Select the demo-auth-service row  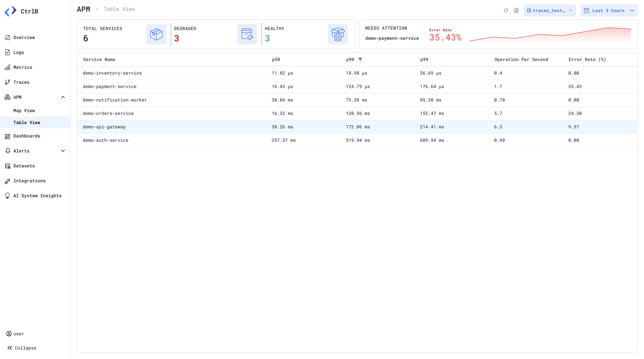pos(357,140)
